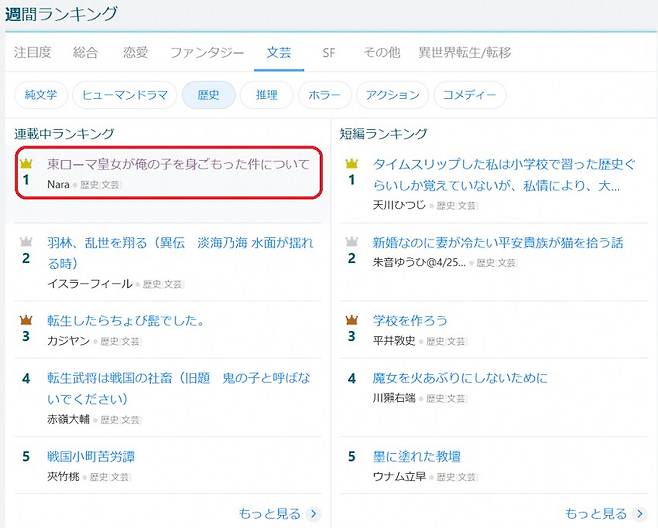
Task: Select the 純文学 genre filter
Action: click(41, 95)
